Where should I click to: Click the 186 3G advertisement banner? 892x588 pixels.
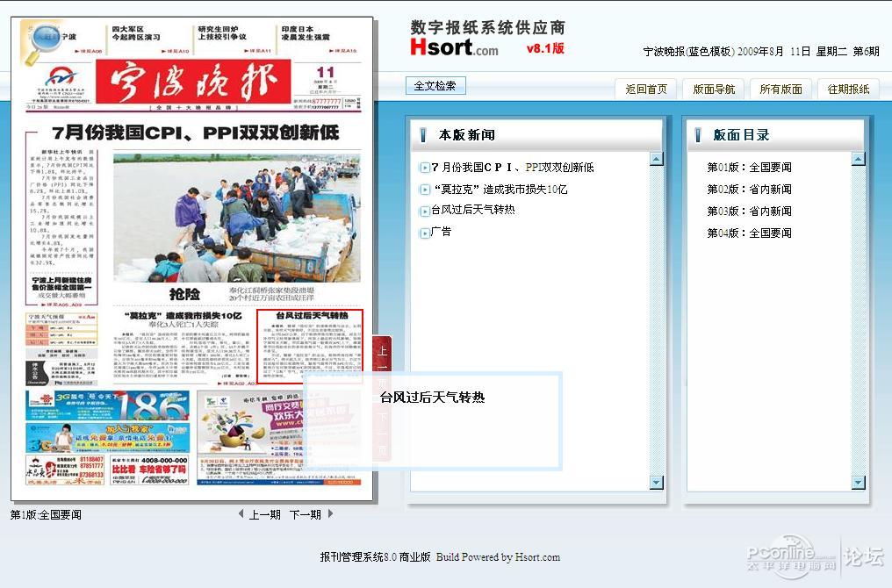point(107,405)
